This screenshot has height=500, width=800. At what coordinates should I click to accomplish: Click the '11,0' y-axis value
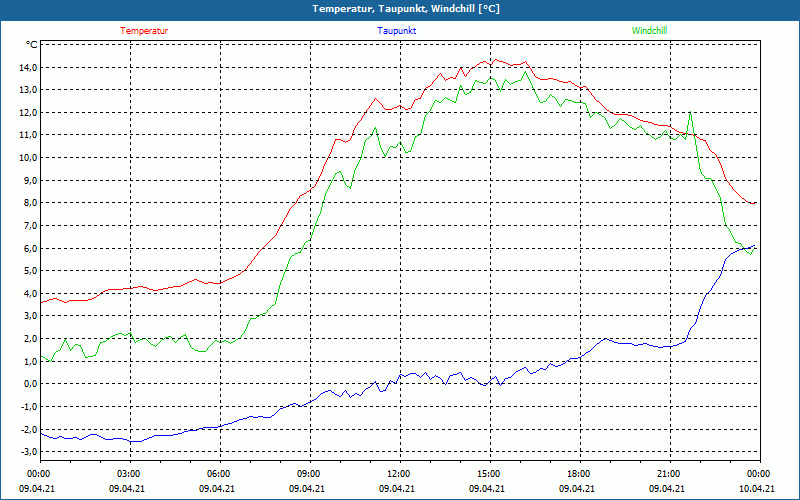28,135
